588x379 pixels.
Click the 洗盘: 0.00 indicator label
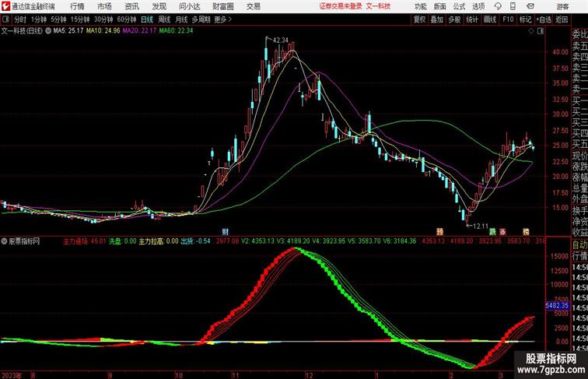(123, 241)
